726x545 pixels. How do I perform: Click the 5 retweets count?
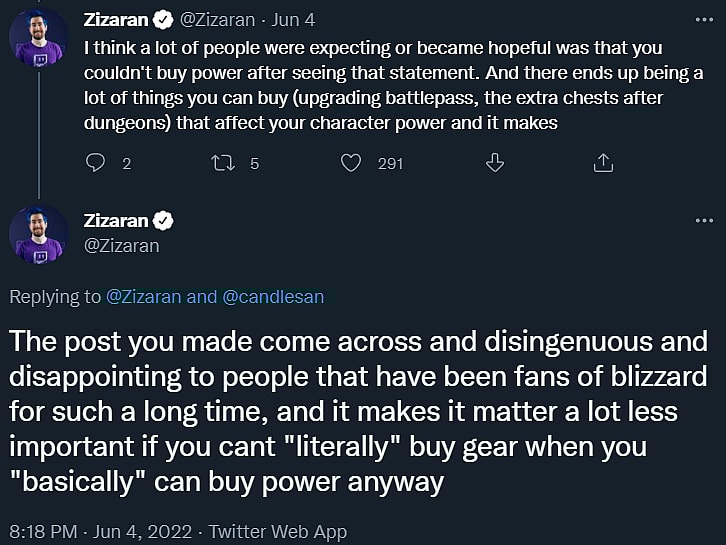coord(255,163)
